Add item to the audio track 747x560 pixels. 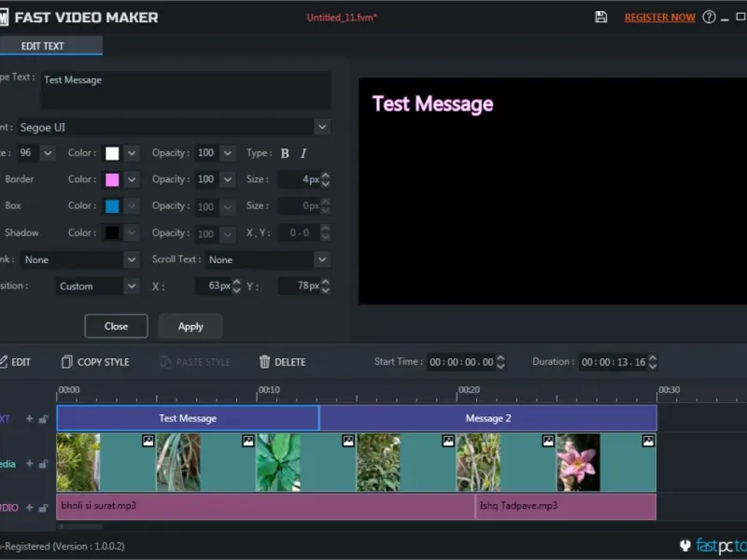pos(30,508)
